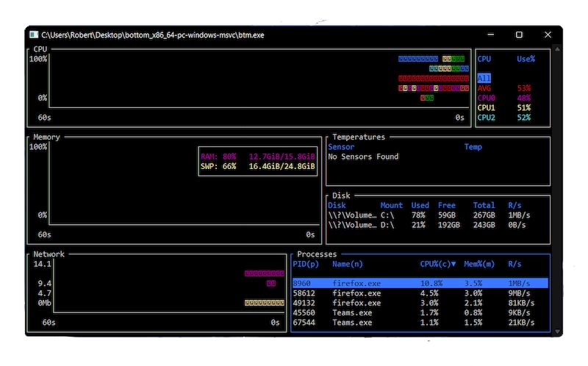This screenshot has width=588, height=366.
Task: Focus the Processes widget title
Action: (317, 254)
